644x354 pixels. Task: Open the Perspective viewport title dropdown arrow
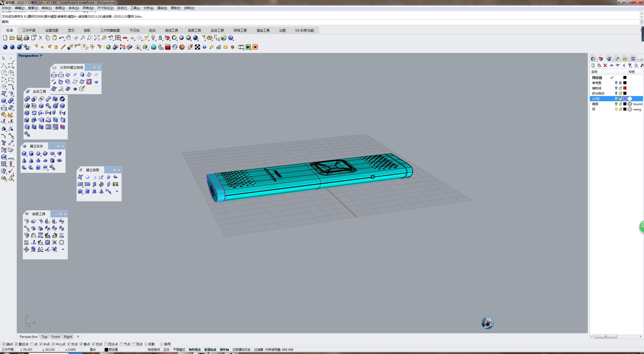tap(41, 56)
